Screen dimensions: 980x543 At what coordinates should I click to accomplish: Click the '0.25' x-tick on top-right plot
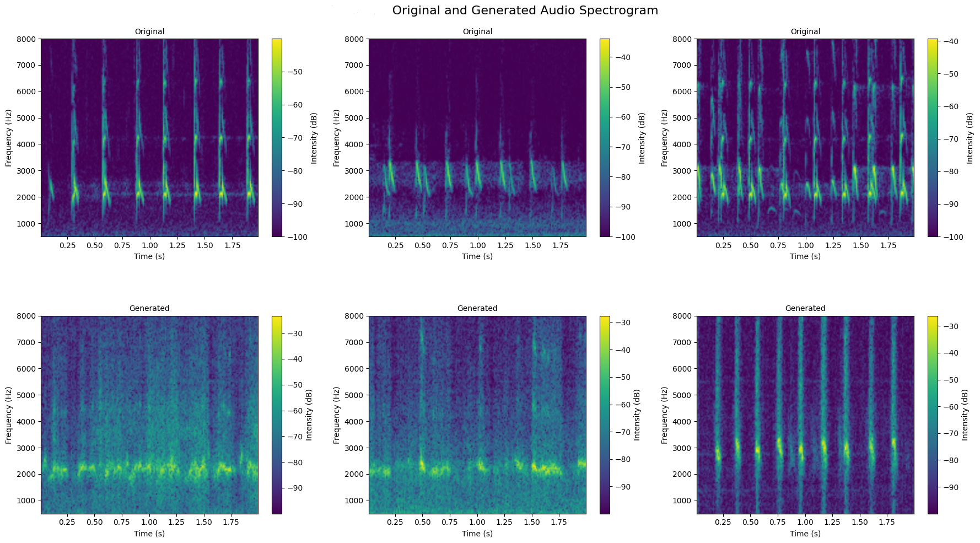pos(723,245)
